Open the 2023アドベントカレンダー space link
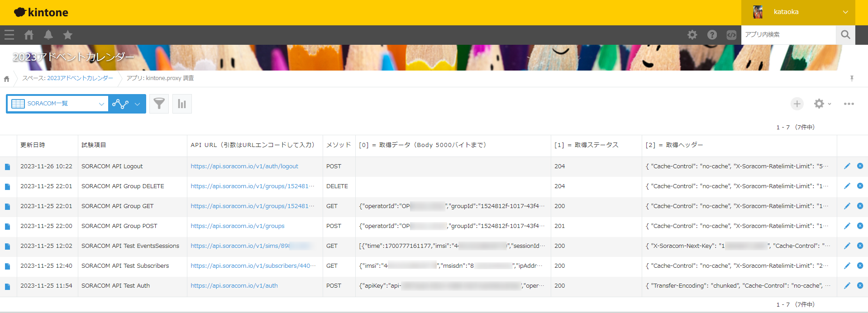868x313 pixels. (80, 78)
